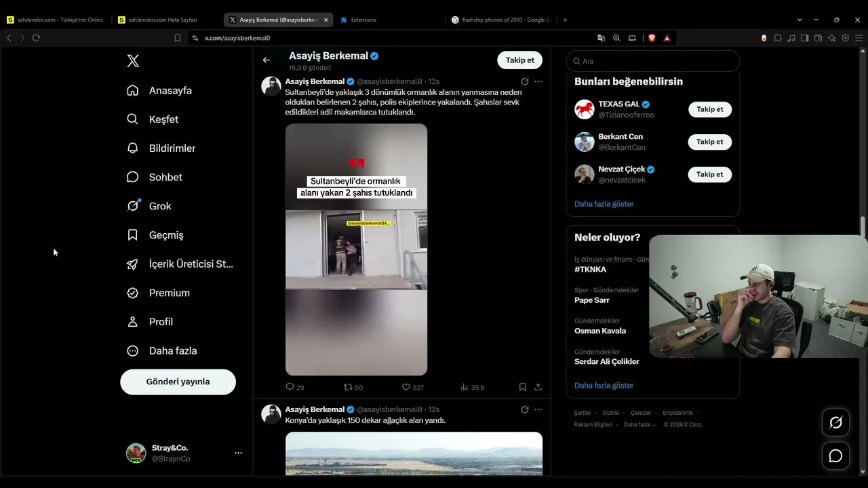Image resolution: width=868 pixels, height=488 pixels.
Task: Open Premium from the sidebar
Action: [159, 293]
